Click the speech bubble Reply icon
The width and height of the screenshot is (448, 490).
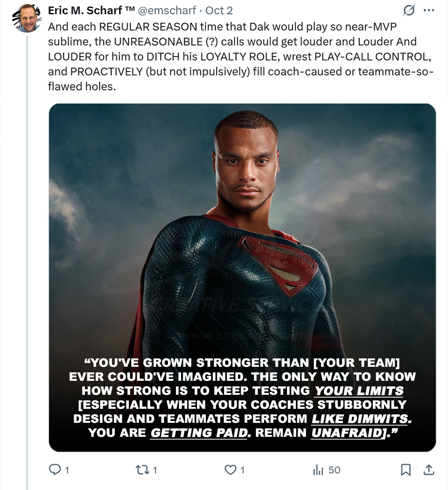click(55, 470)
